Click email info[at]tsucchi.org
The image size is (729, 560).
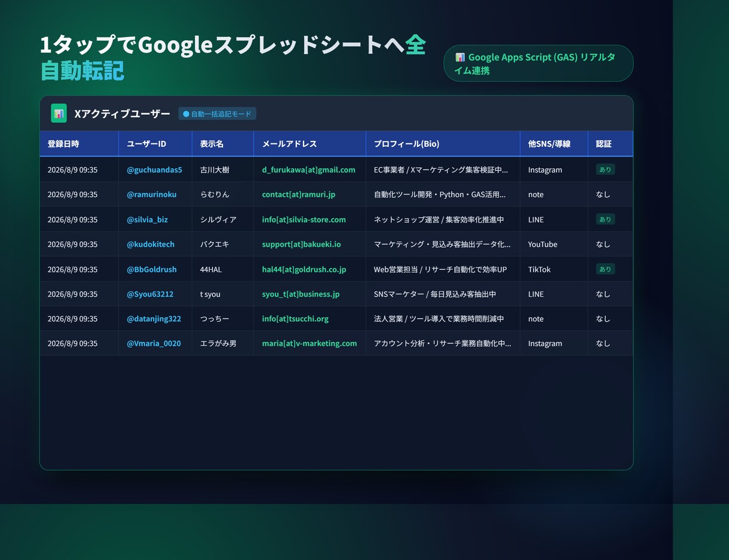click(295, 319)
